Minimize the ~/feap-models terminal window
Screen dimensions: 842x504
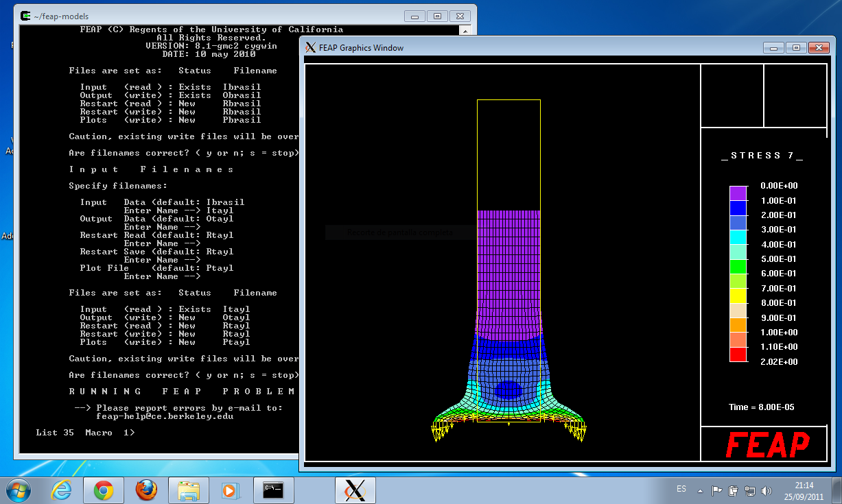[414, 16]
